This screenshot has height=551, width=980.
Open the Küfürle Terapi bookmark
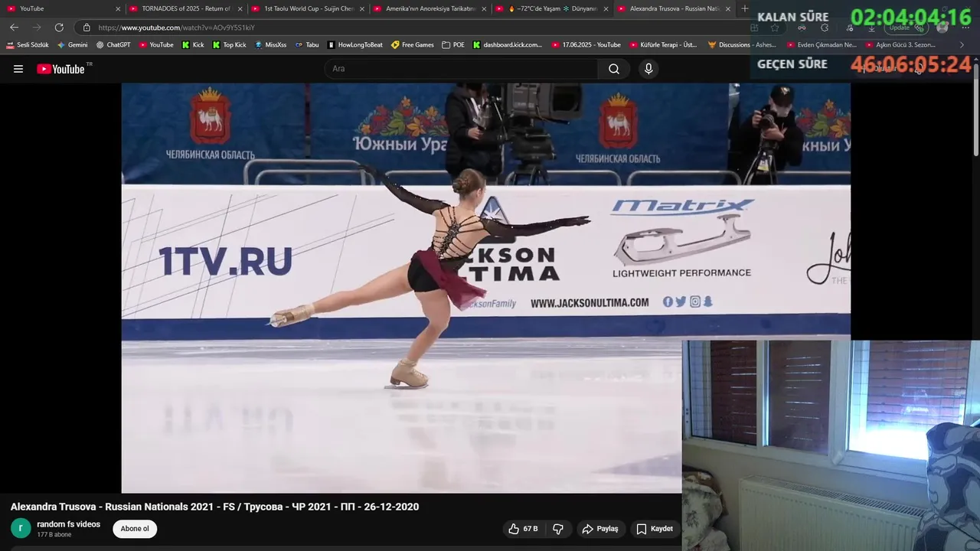(663, 44)
